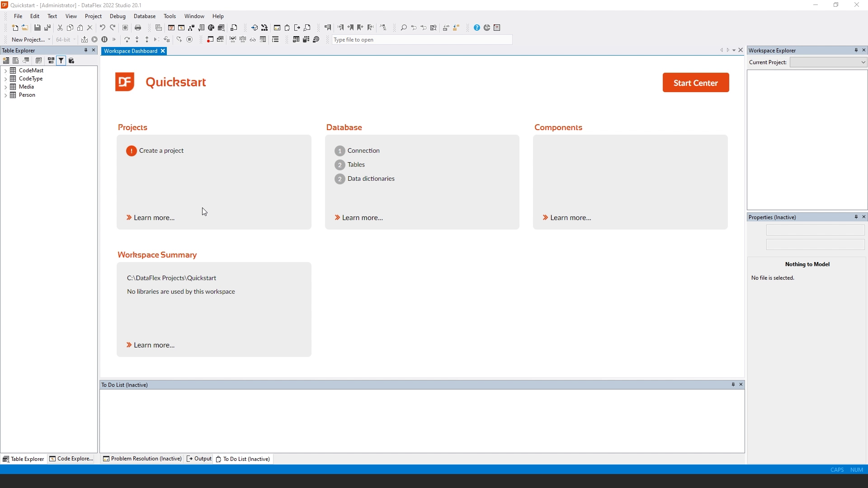Open the Tools menu
This screenshot has height=488, width=868.
click(x=170, y=16)
